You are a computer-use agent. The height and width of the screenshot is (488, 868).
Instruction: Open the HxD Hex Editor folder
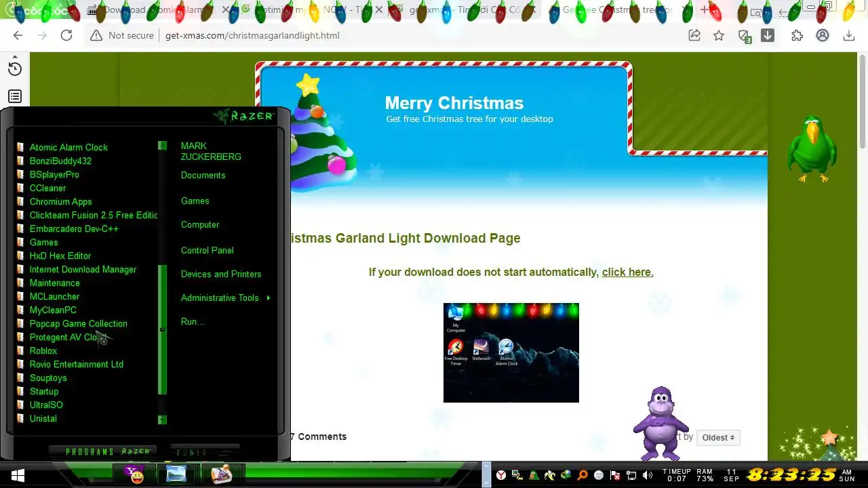click(x=60, y=256)
